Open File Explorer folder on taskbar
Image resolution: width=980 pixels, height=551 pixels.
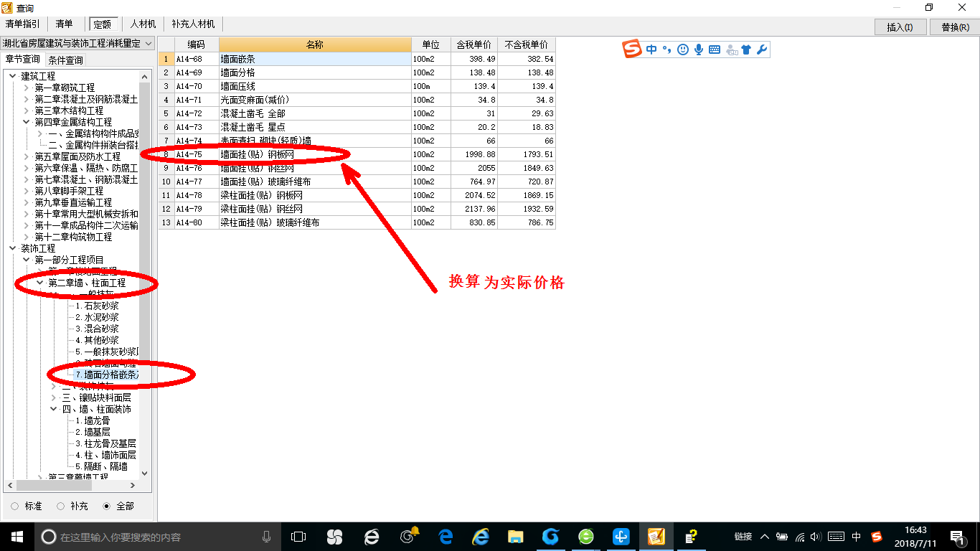(515, 537)
